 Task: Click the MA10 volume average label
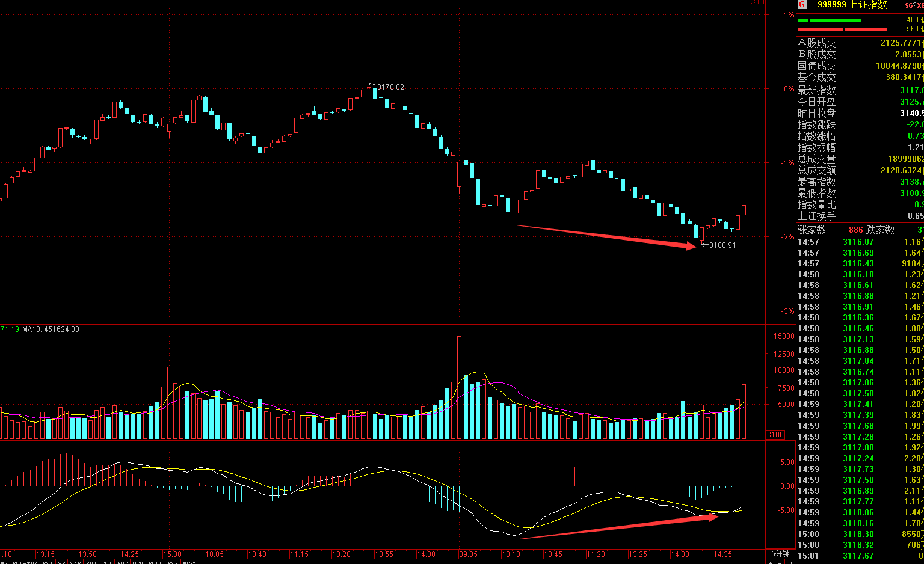point(51,330)
